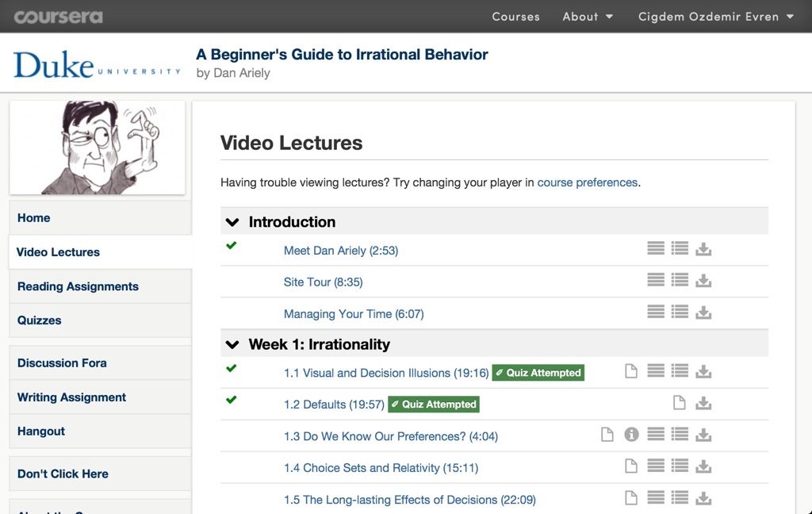The width and height of the screenshot is (812, 514).
Task: Click Quiz Attempted badge next to 1.2 Defaults
Action: click(434, 405)
